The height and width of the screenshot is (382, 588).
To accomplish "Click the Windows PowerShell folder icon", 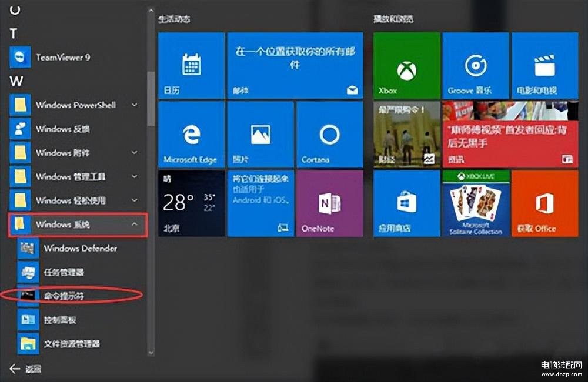I will coord(20,105).
